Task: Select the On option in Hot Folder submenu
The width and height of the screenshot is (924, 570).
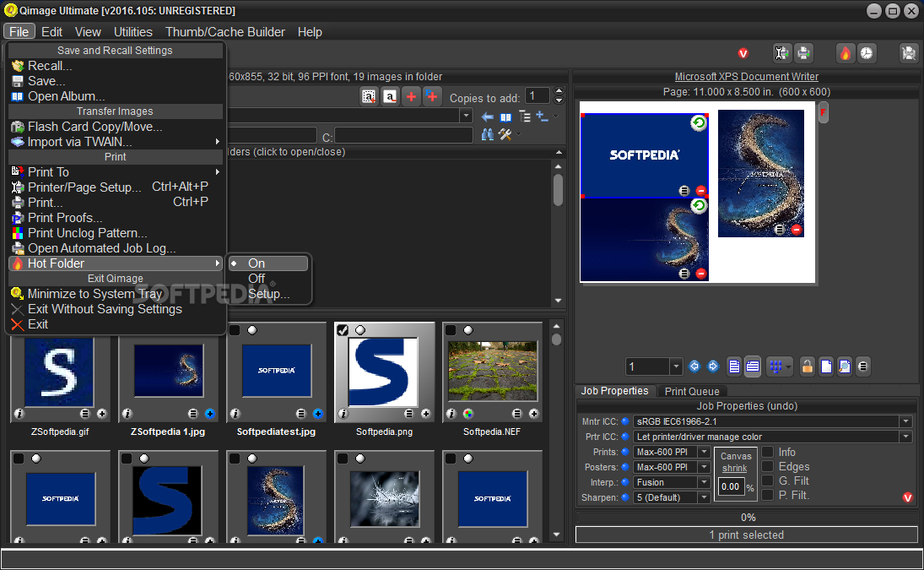Action: (268, 263)
